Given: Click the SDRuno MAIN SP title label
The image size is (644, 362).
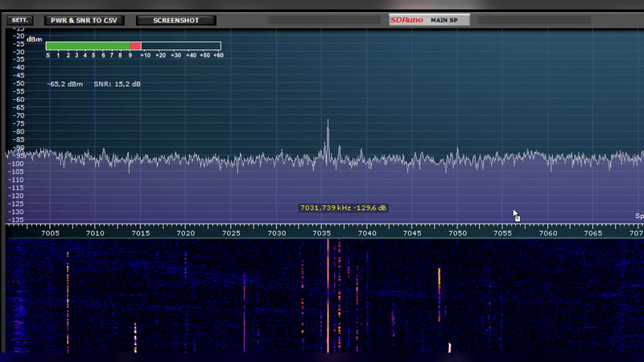Looking at the screenshot, I should point(429,20).
